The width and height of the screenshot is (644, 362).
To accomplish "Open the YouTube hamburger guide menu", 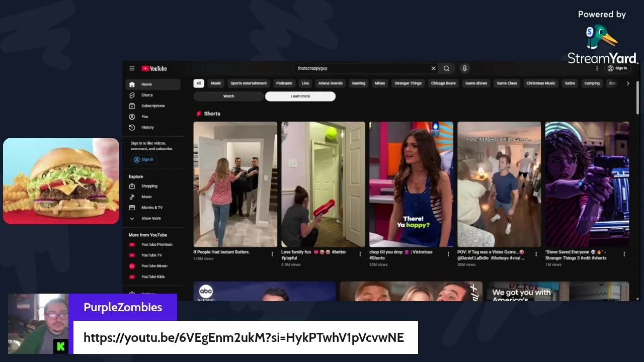I will (x=132, y=68).
